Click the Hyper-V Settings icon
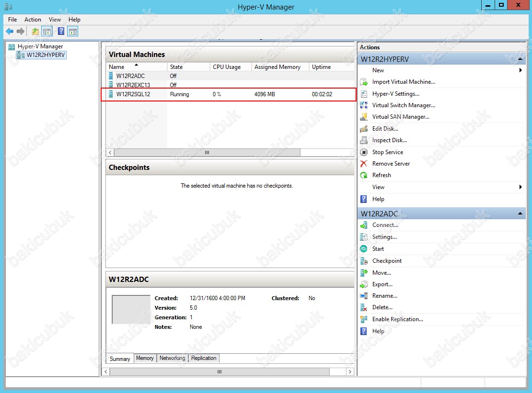The width and height of the screenshot is (532, 393). (364, 94)
